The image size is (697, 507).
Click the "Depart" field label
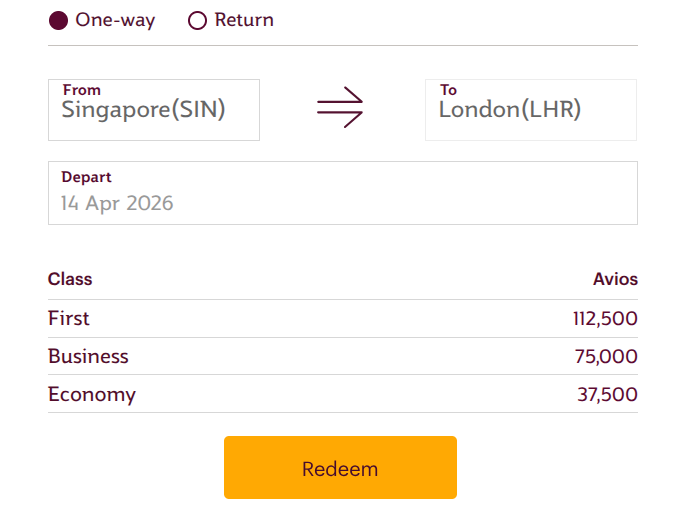(x=86, y=177)
